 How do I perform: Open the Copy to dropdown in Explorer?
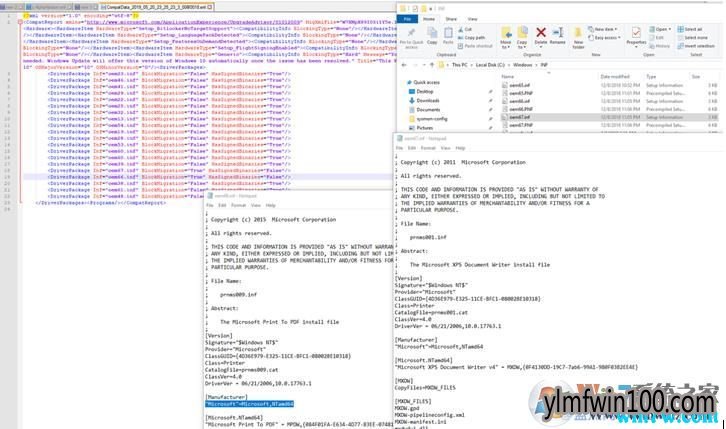pyautogui.click(x=522, y=38)
